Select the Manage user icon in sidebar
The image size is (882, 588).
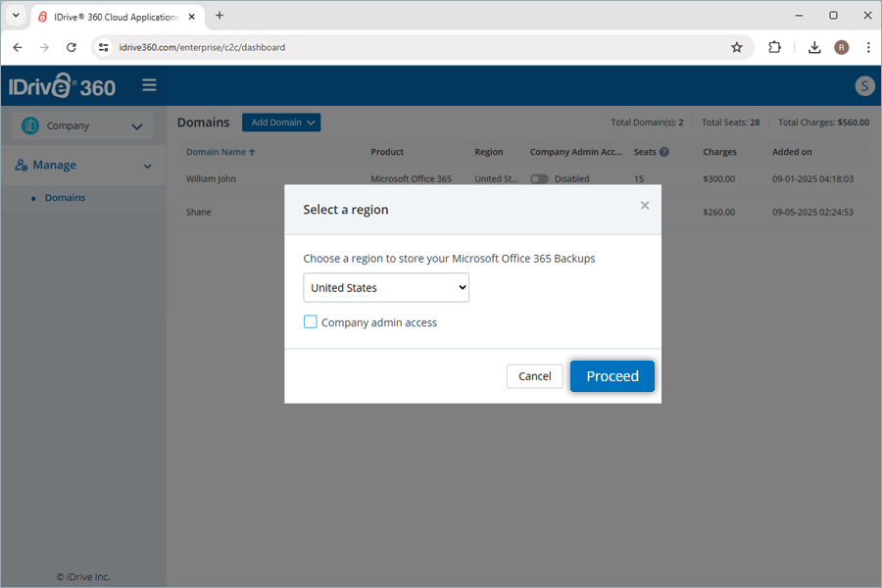coord(22,165)
